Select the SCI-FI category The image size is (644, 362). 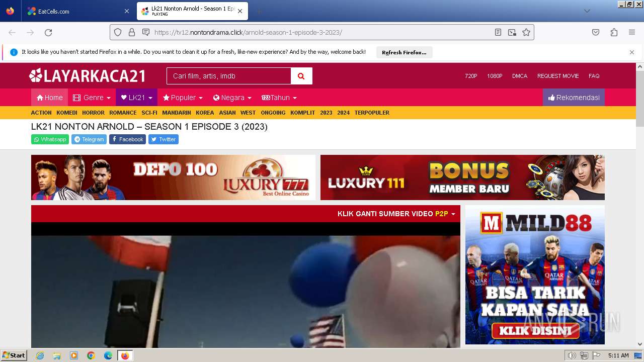[x=149, y=113]
